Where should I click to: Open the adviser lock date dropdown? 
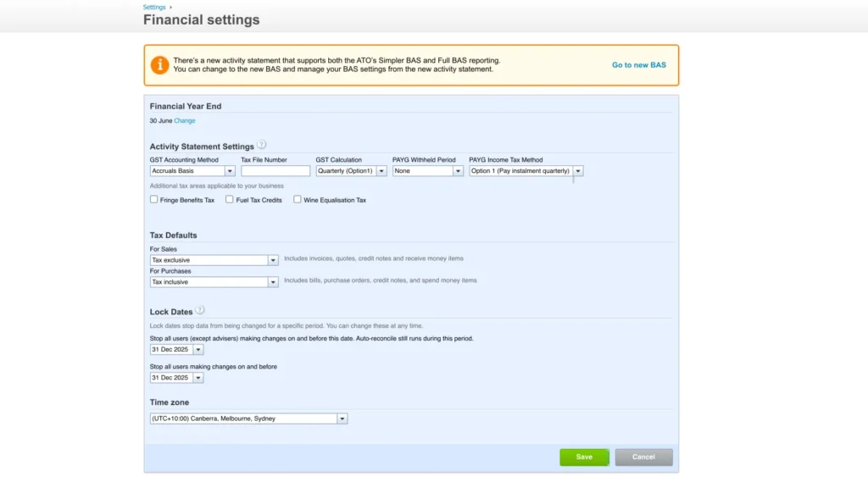tap(198, 349)
